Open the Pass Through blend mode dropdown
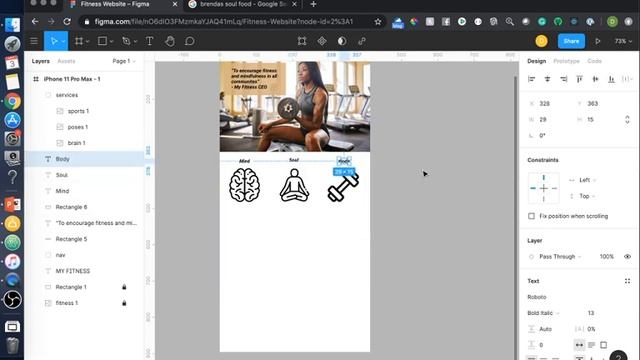Image resolution: width=640 pixels, height=360 pixels. [x=560, y=257]
